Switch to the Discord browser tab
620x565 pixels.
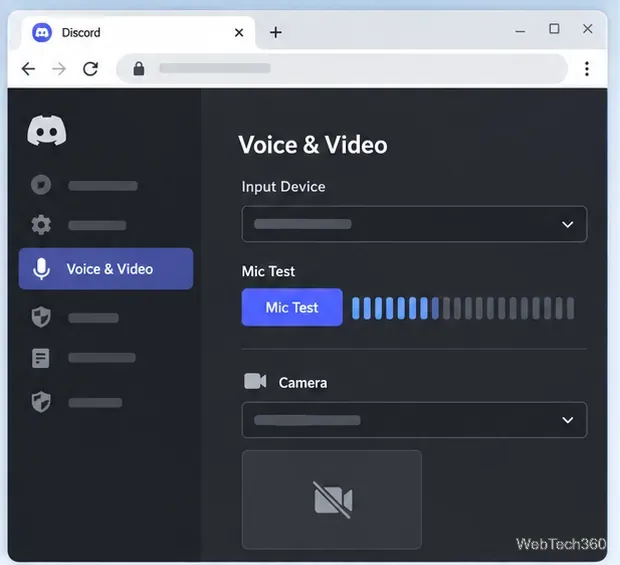[138, 32]
